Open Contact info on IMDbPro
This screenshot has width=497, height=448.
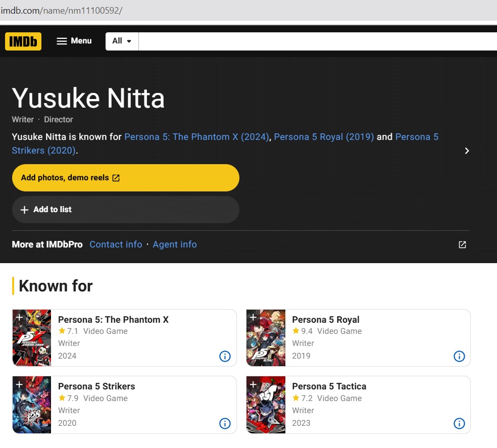(x=116, y=244)
